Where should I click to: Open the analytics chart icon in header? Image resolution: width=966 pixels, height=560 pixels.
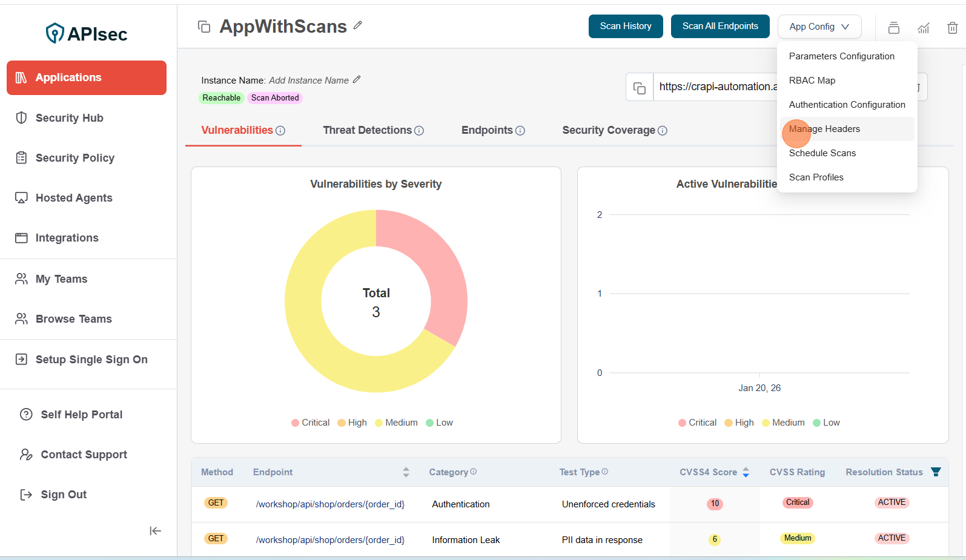pyautogui.click(x=923, y=28)
